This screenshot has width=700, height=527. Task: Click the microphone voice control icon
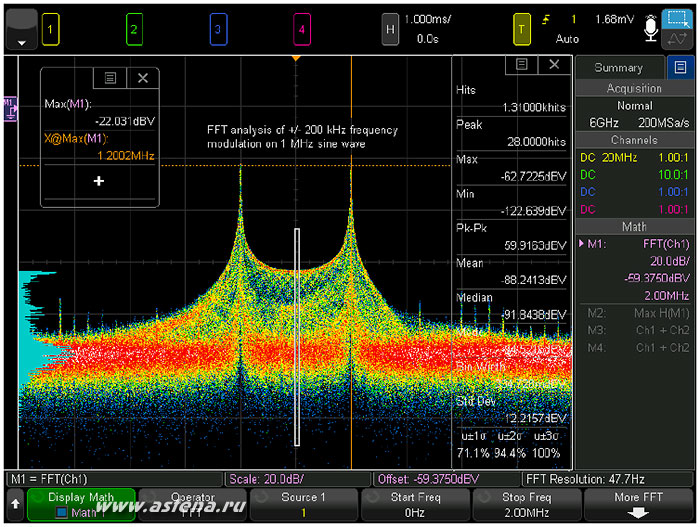(651, 29)
